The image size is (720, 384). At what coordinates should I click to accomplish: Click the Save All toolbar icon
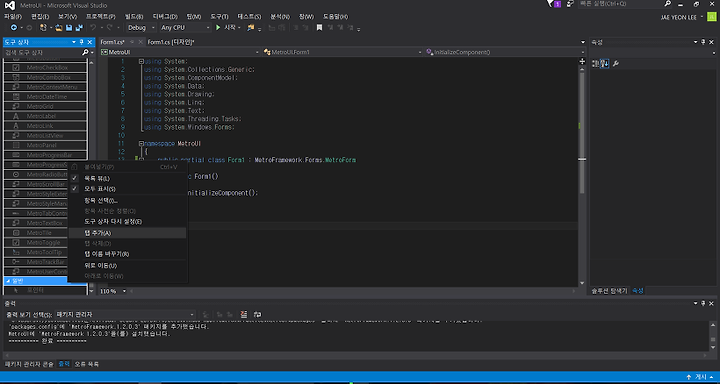coord(79,28)
